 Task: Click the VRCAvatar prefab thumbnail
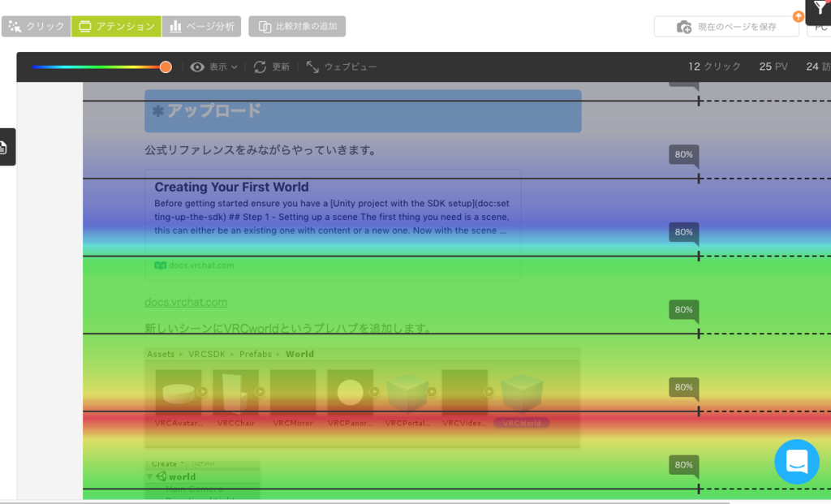tap(178, 393)
